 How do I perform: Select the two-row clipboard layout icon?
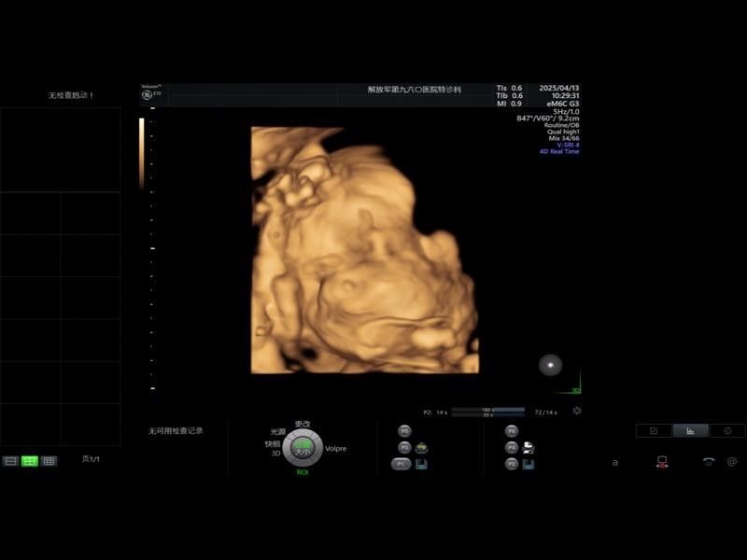[10, 461]
